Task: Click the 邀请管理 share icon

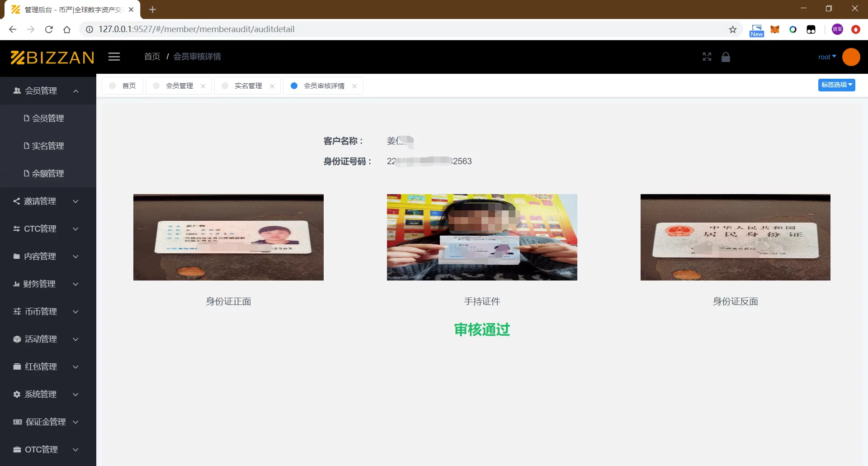Action: point(16,201)
